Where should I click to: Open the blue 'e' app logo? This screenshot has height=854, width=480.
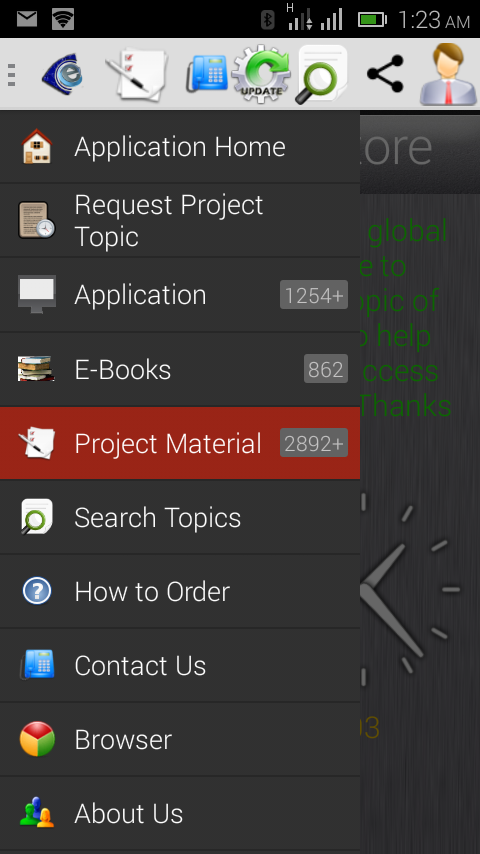pyautogui.click(x=63, y=74)
